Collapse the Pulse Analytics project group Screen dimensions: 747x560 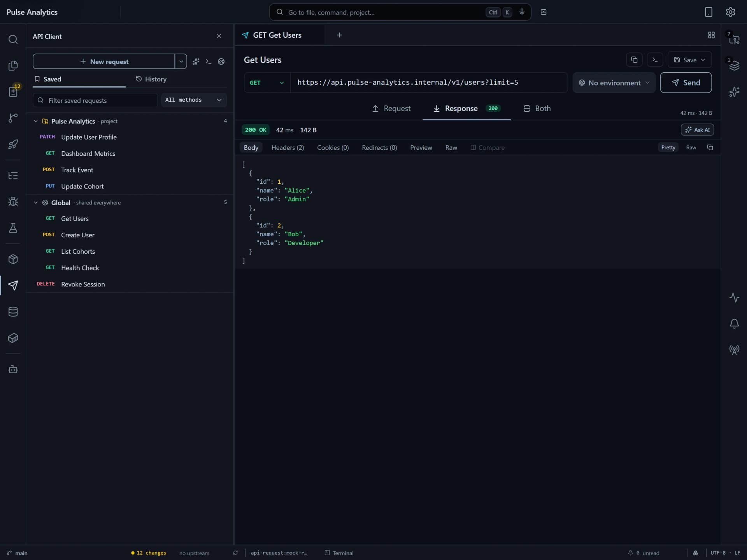pyautogui.click(x=36, y=121)
